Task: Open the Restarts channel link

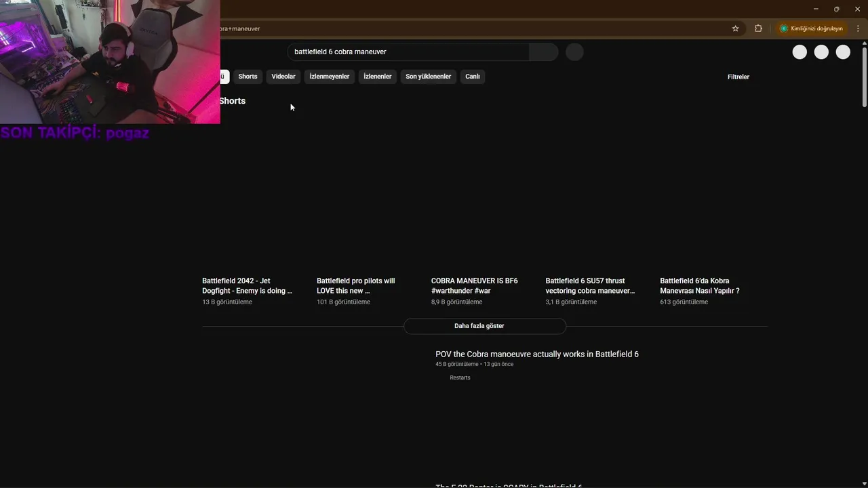Action: [460, 378]
